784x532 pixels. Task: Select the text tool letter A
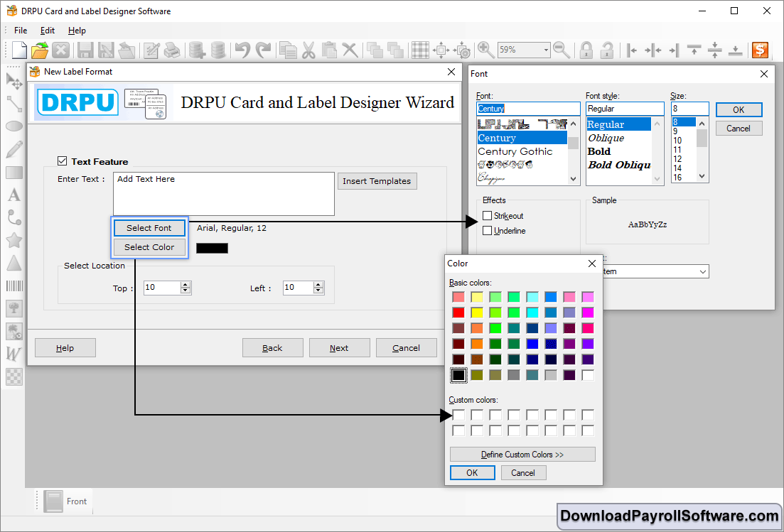(14, 195)
